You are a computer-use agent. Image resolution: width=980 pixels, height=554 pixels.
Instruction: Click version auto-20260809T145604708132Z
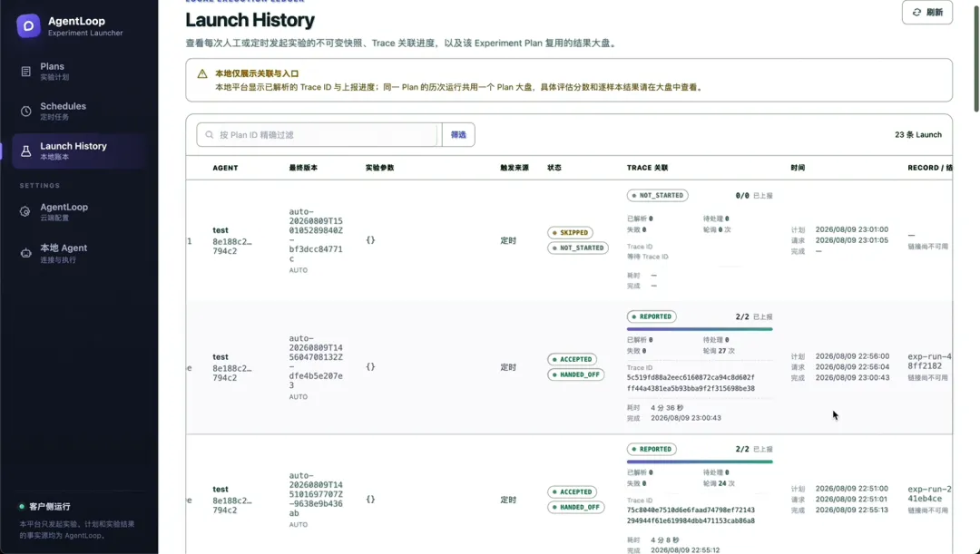click(316, 362)
